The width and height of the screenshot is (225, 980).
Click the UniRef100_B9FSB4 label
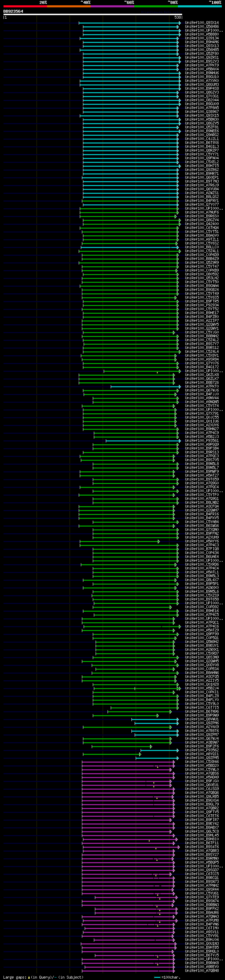[x=202, y=448]
